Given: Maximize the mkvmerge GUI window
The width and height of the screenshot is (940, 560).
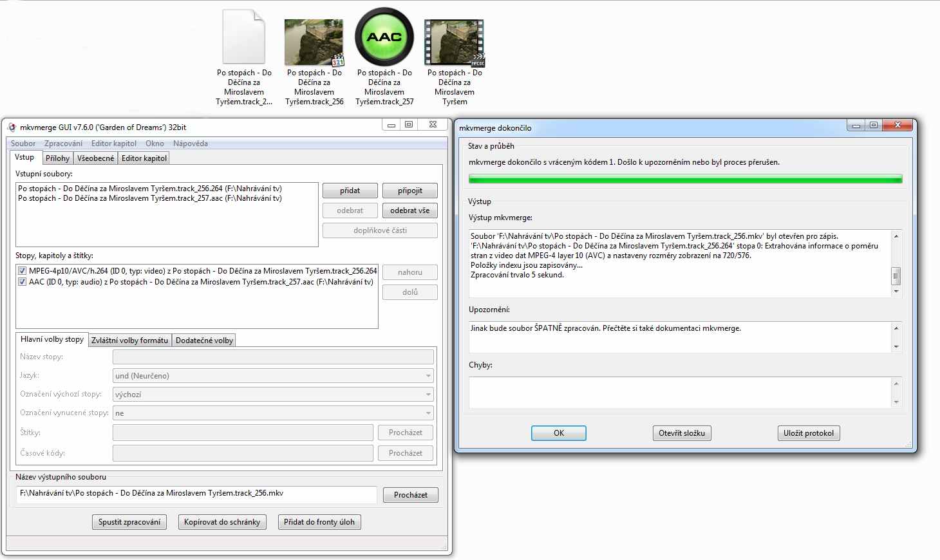Looking at the screenshot, I should tap(408, 124).
